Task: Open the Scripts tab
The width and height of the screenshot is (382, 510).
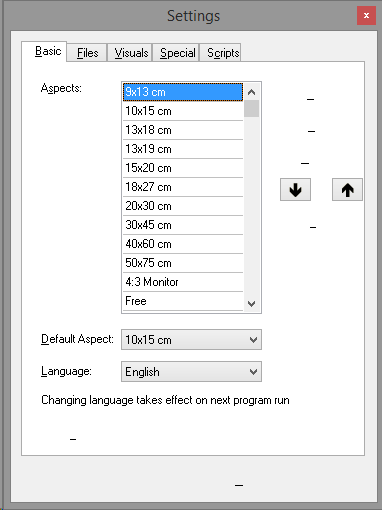Action: 220,53
